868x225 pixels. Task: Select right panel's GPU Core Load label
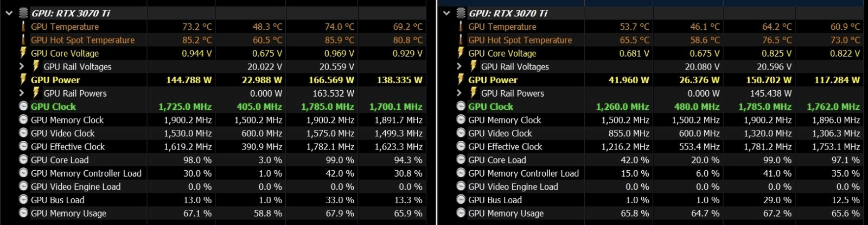click(x=497, y=160)
